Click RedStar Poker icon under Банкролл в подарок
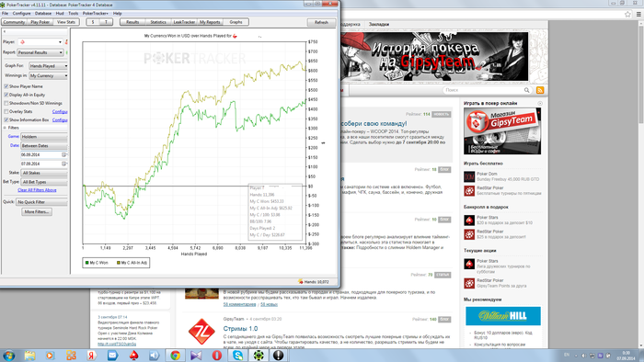The width and height of the screenshot is (644, 362). tap(469, 234)
